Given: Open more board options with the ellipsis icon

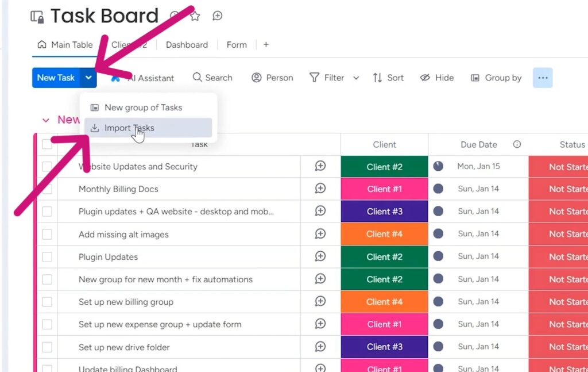Looking at the screenshot, I should [x=542, y=78].
